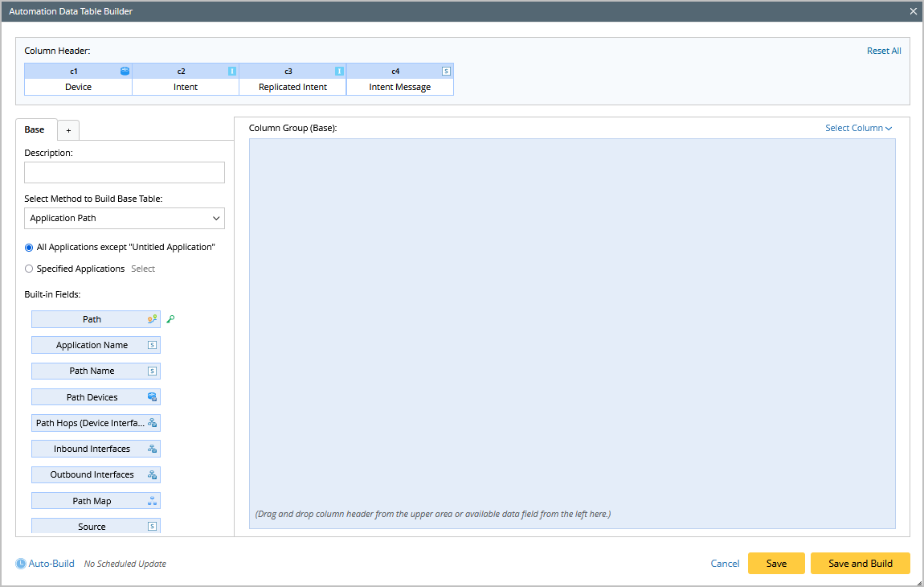This screenshot has height=587, width=924.
Task: Click the string icon on Path Name field
Action: click(152, 371)
